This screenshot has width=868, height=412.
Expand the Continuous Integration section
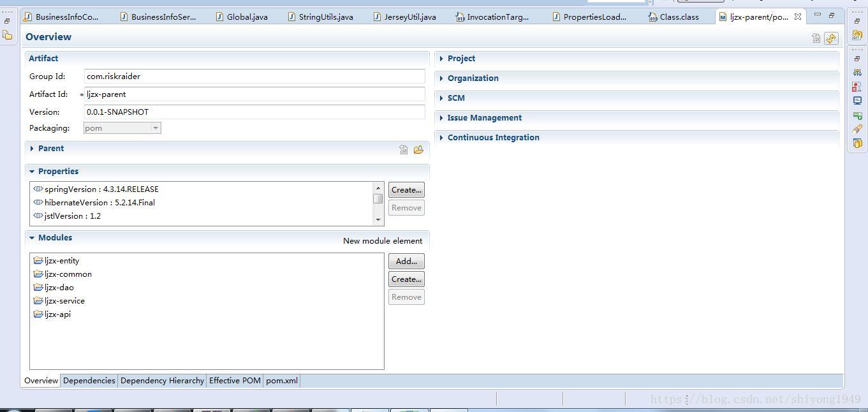click(441, 138)
